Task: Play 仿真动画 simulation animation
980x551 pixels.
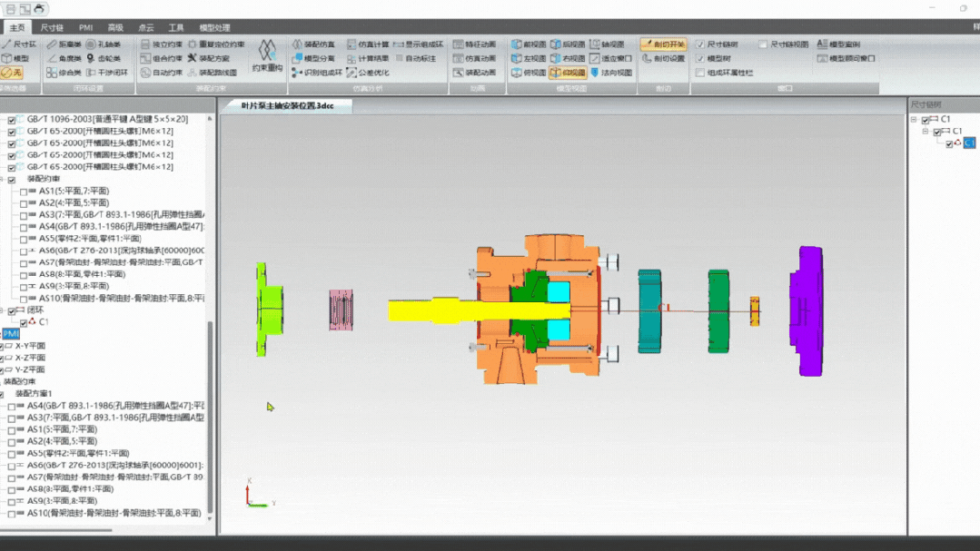Action: (x=475, y=58)
